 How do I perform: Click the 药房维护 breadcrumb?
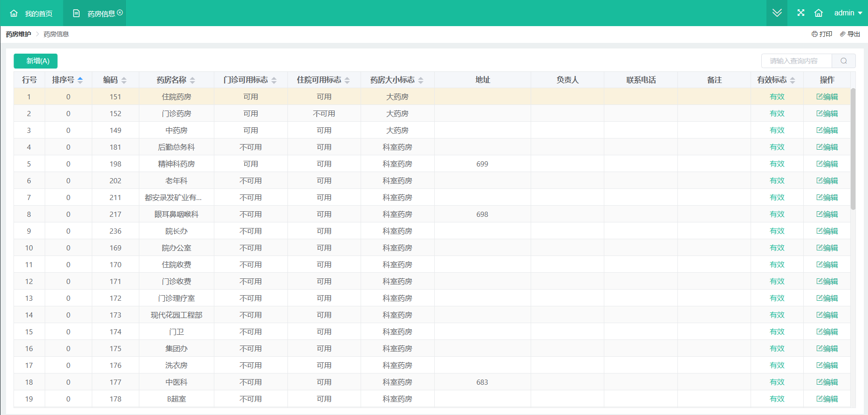click(19, 34)
